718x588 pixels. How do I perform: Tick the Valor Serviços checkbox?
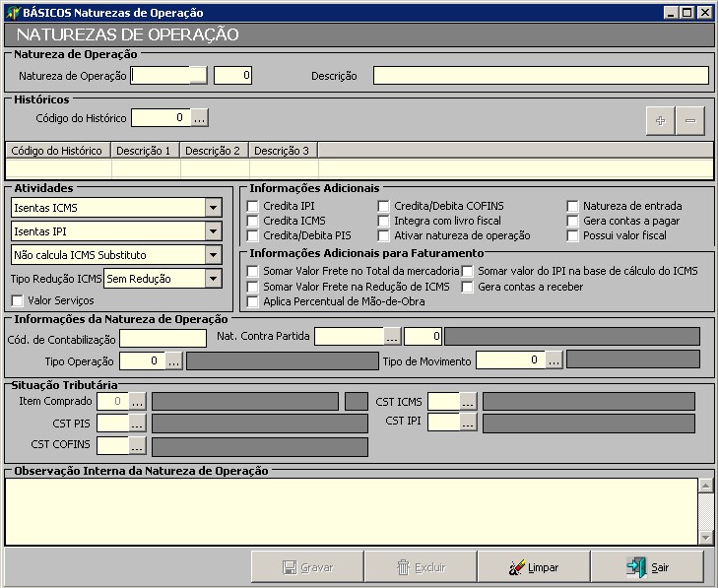pos(17,300)
